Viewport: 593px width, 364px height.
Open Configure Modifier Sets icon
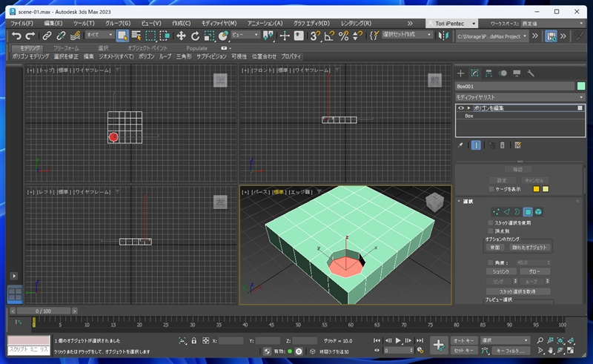[517, 145]
